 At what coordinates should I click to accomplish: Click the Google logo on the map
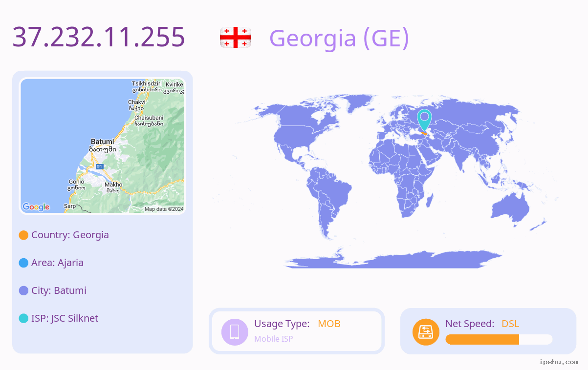click(36, 207)
